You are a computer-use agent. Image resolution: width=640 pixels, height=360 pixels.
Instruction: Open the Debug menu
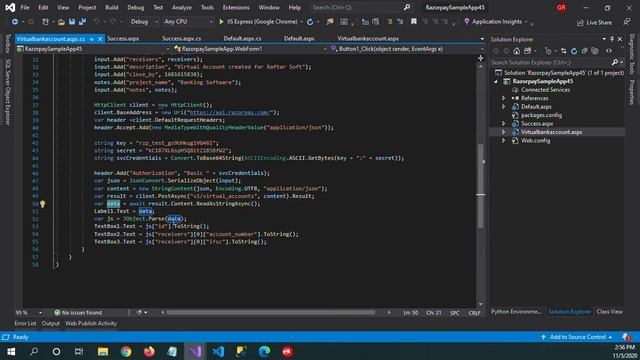[136, 8]
